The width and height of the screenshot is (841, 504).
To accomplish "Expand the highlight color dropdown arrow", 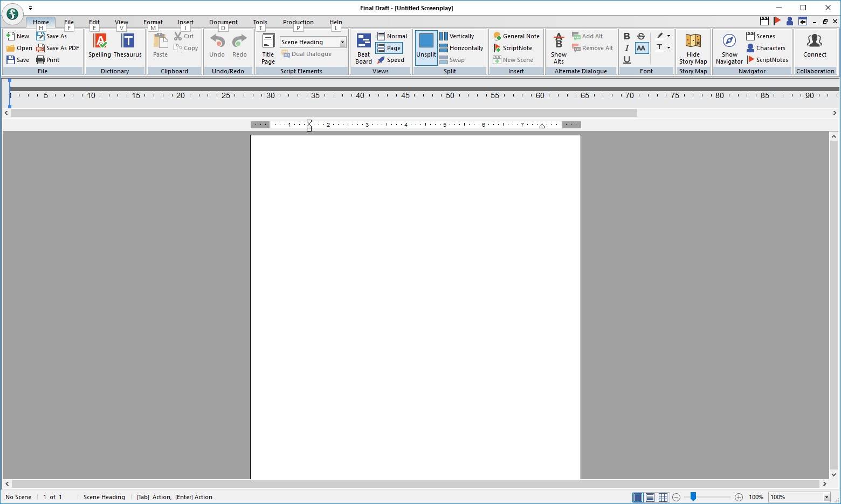I will click(x=669, y=36).
